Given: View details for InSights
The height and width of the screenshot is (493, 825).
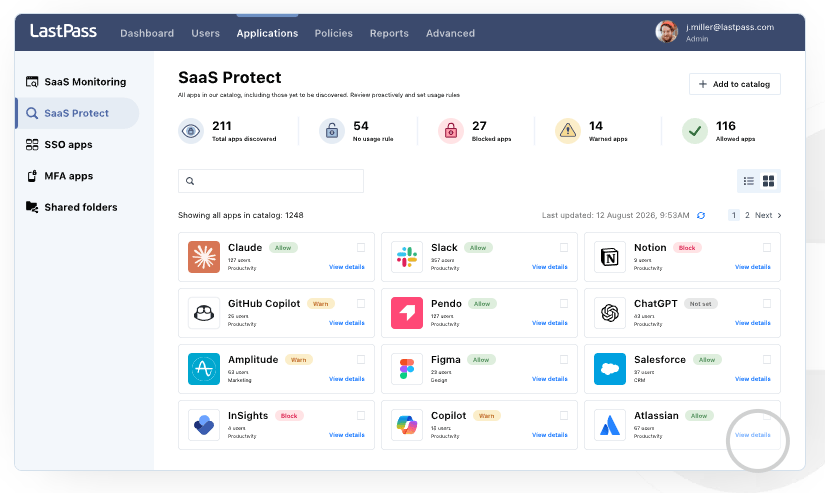Looking at the screenshot, I should click(x=347, y=435).
